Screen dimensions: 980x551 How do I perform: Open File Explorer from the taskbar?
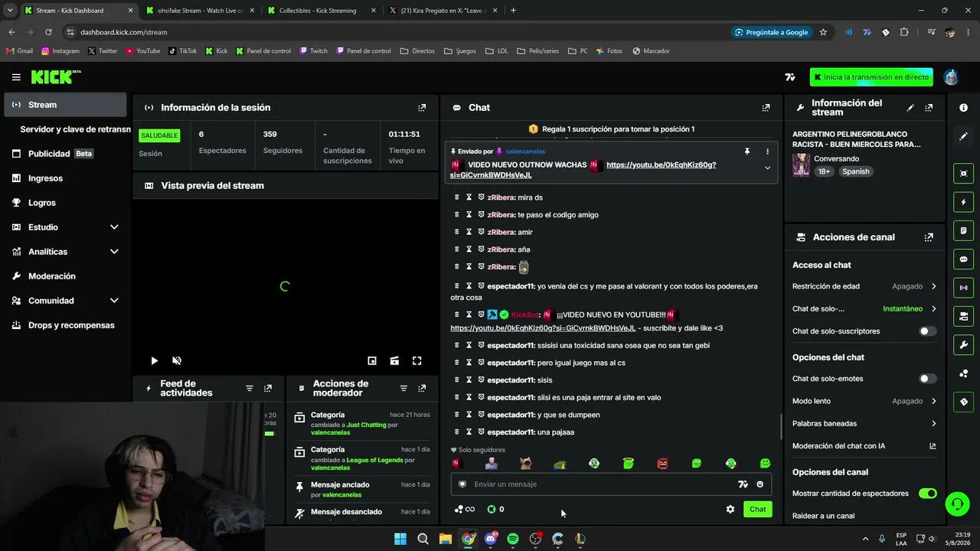(x=446, y=539)
